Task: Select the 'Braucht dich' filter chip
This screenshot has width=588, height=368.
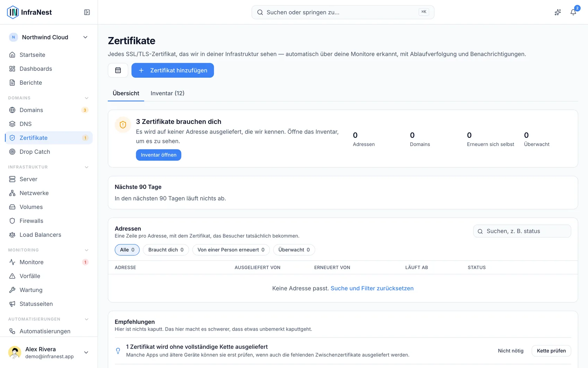Action: pos(166,250)
